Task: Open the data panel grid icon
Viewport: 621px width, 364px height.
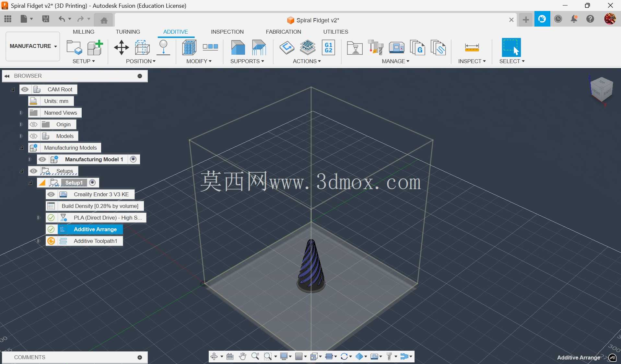Action: point(8,19)
